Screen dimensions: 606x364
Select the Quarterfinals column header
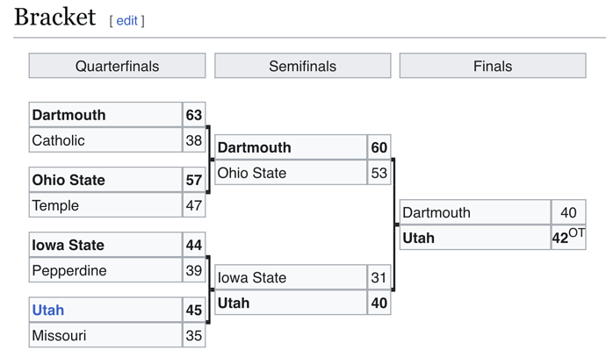117,66
